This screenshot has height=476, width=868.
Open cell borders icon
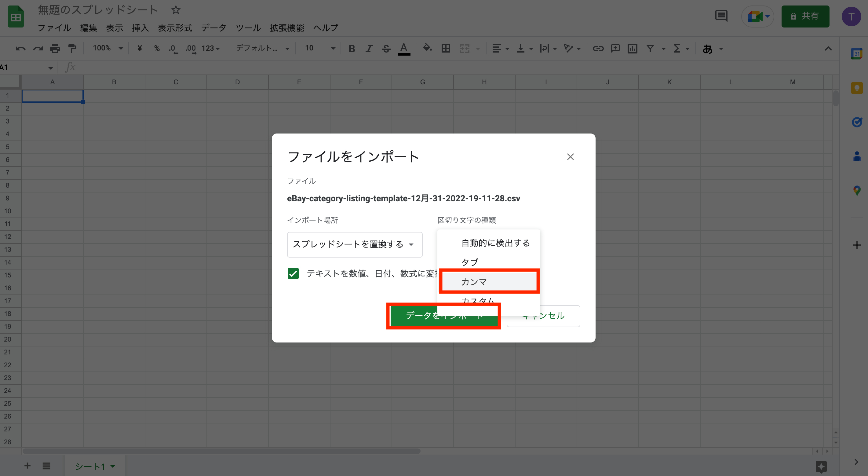446,49
